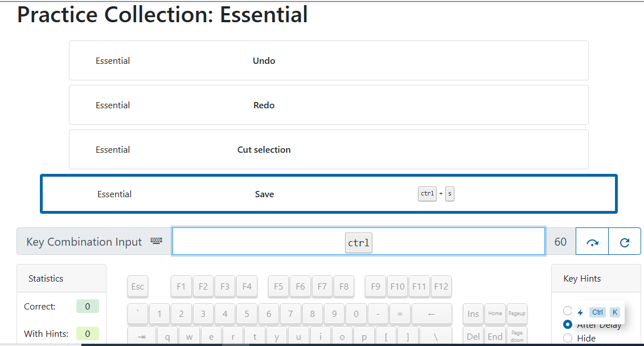Select the After Delay key hints option
This screenshot has height=346, width=644.
(x=567, y=324)
